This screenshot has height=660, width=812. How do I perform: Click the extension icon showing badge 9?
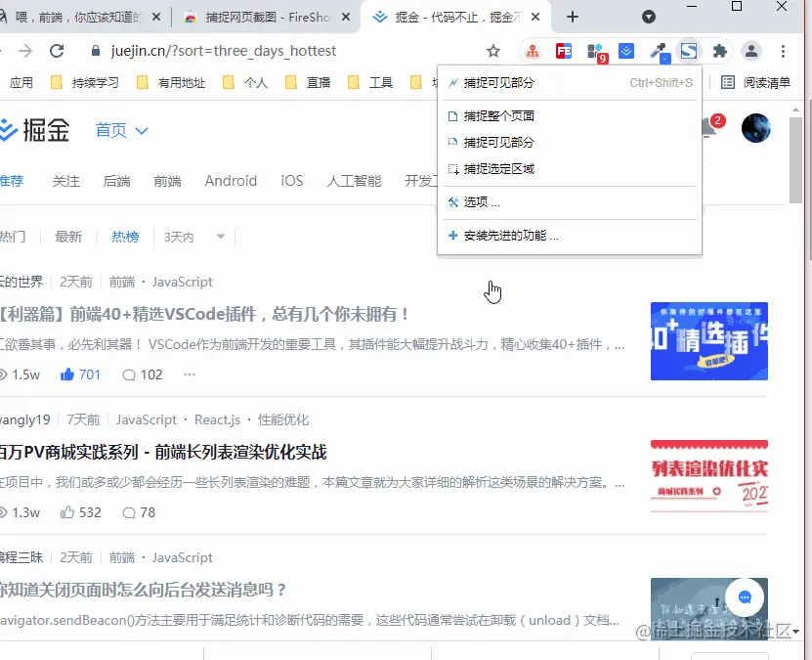(594, 50)
